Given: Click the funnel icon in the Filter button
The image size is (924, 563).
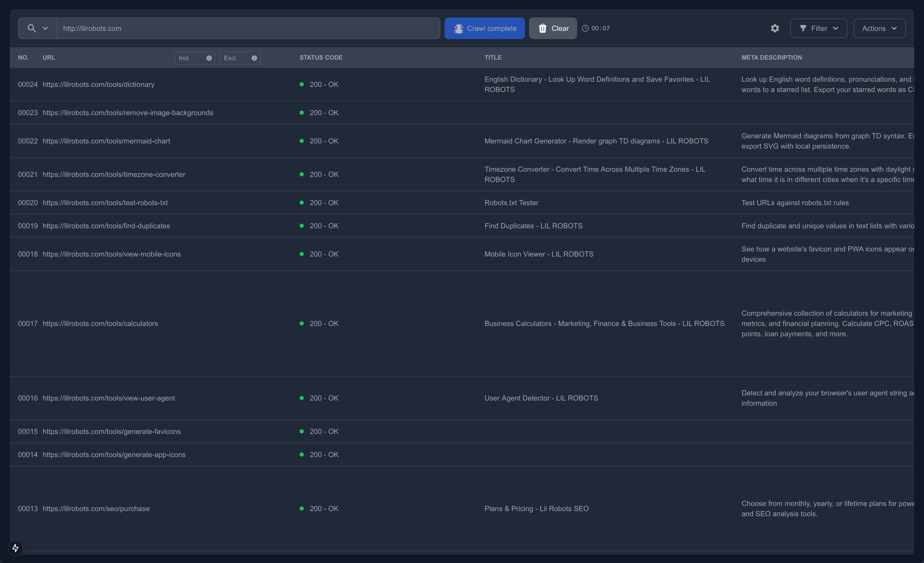Looking at the screenshot, I should point(803,28).
